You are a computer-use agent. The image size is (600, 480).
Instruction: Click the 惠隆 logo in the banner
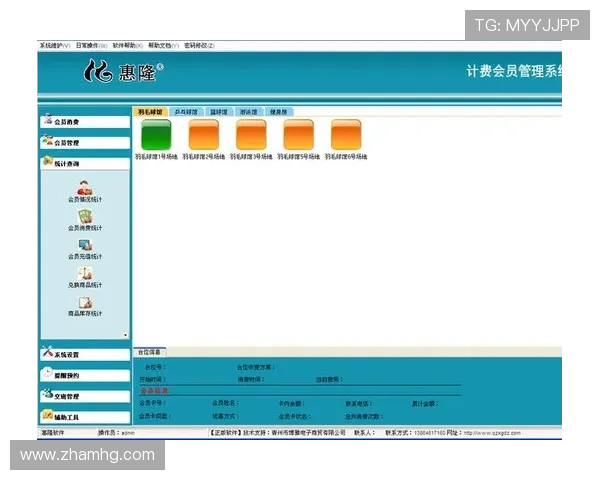(x=123, y=71)
